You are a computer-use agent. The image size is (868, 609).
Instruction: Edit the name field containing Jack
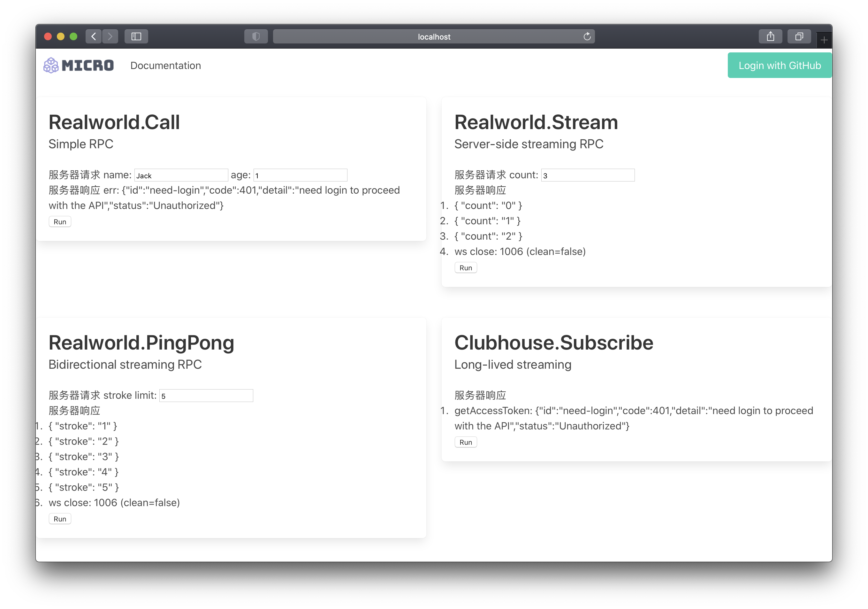point(181,175)
